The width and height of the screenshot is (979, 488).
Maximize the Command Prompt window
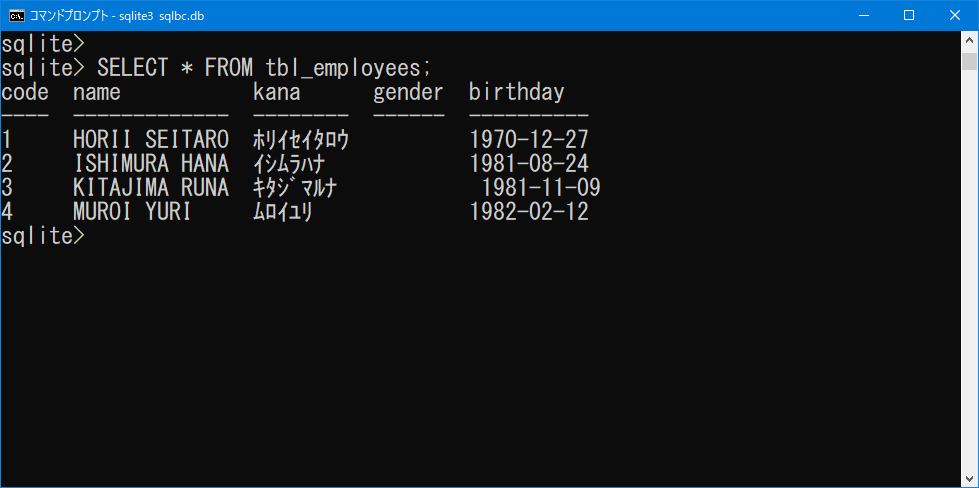909,16
